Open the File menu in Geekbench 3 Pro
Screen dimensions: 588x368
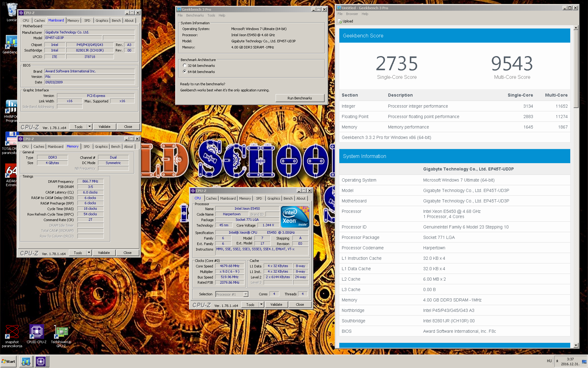pyautogui.click(x=180, y=15)
